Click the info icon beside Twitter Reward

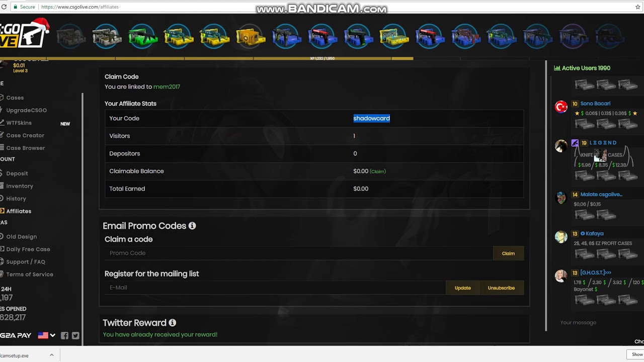point(172,323)
